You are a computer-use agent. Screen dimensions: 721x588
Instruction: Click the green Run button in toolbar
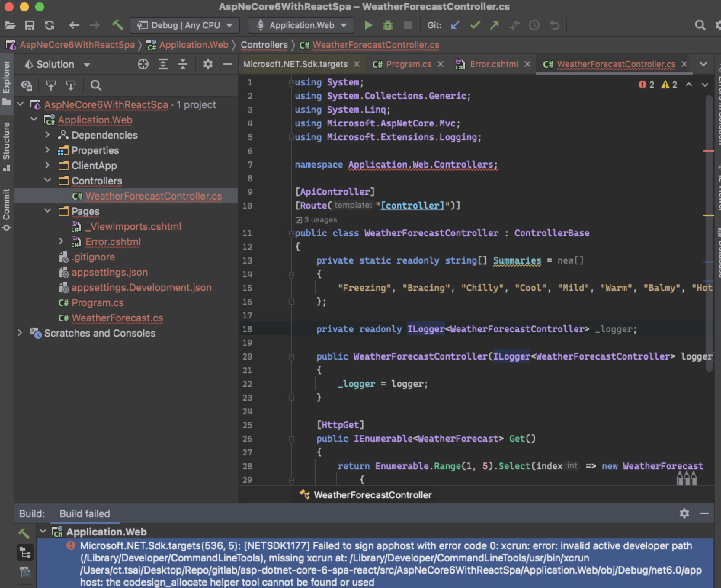pos(368,26)
